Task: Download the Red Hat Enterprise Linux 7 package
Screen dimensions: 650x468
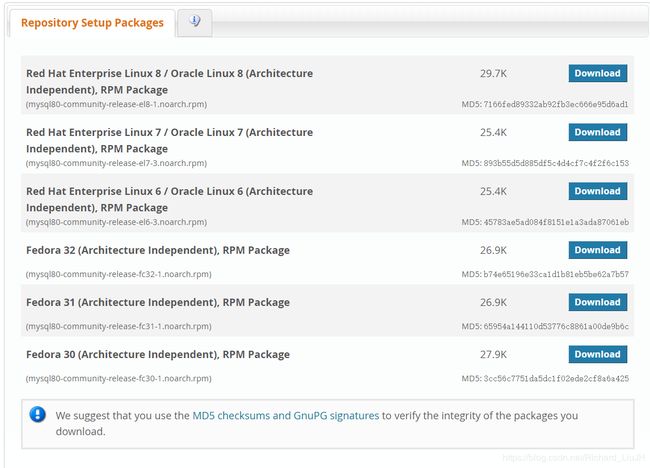Action: [x=597, y=132]
